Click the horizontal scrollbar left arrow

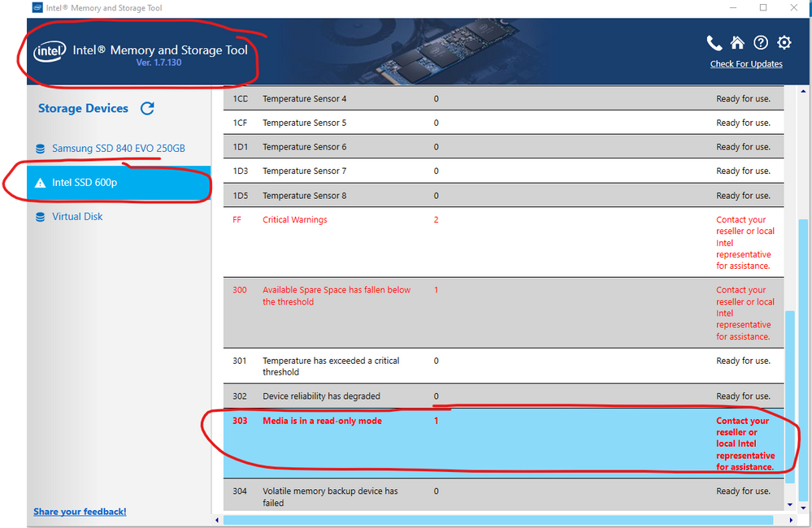click(x=217, y=520)
